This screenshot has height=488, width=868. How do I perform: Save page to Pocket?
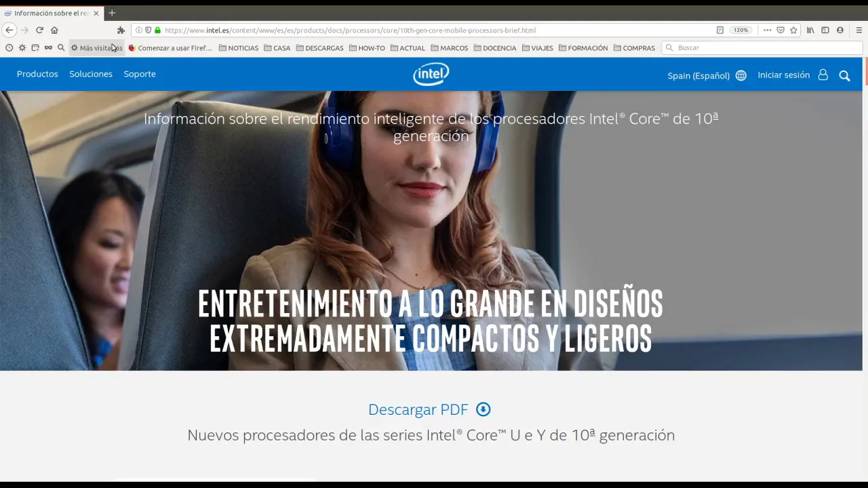781,30
